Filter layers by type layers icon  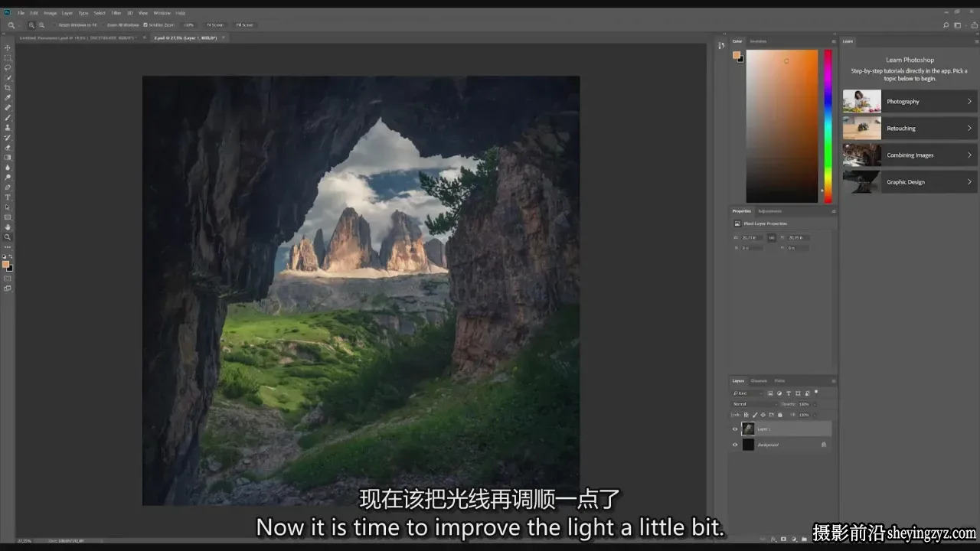[789, 393]
